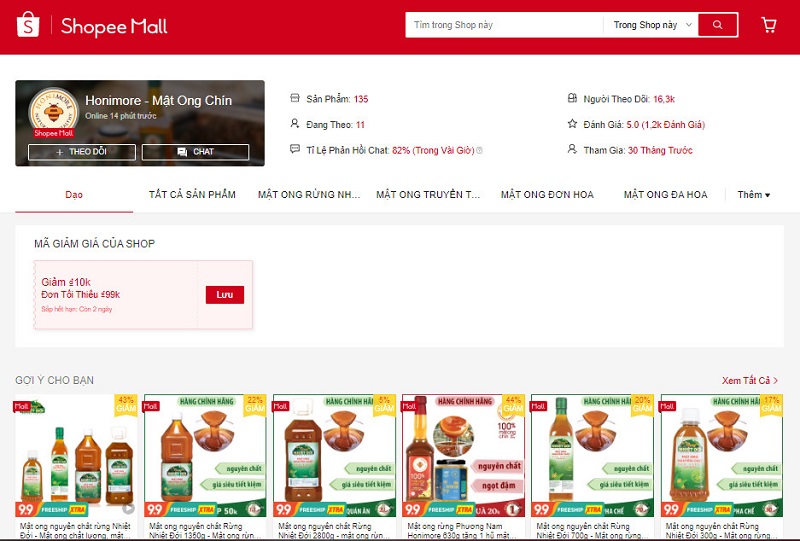This screenshot has height=541, width=800.
Task: Select the 'MẬT ONG ĐƠN HOA' tab
Action: coord(547,195)
